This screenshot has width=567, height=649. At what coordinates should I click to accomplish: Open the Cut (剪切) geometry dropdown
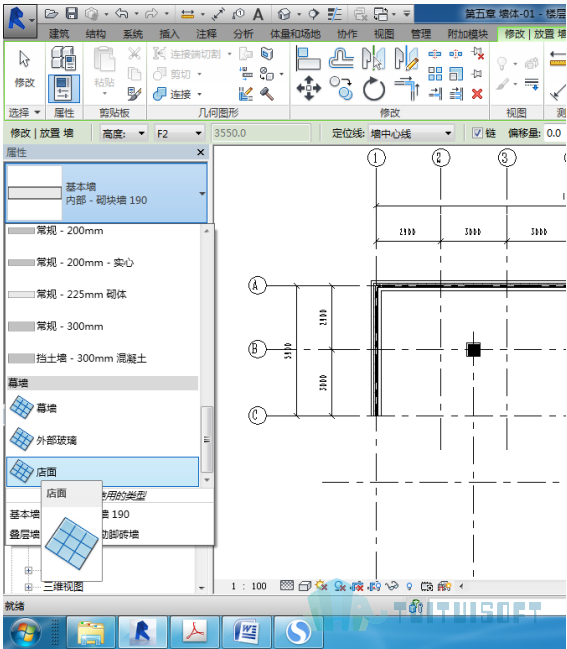199,74
